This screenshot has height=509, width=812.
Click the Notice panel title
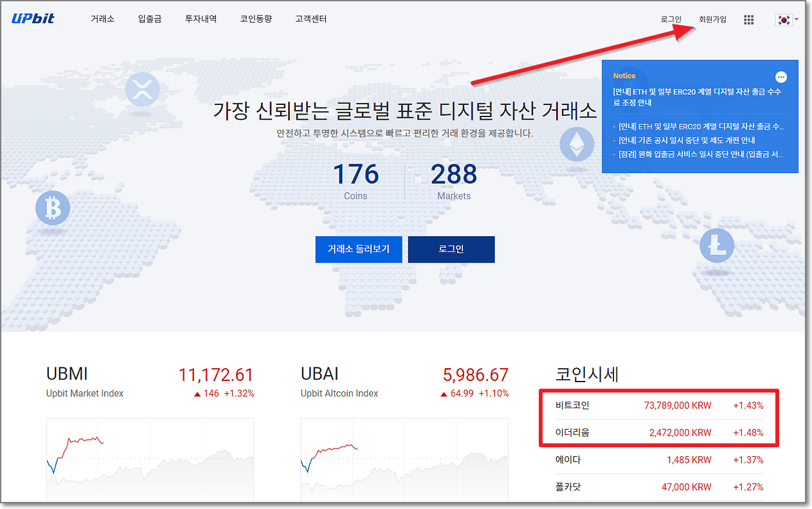click(x=624, y=76)
